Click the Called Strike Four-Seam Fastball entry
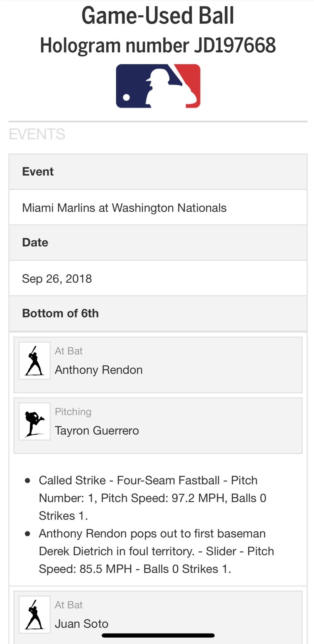This screenshot has height=644, width=314. pos(152,498)
